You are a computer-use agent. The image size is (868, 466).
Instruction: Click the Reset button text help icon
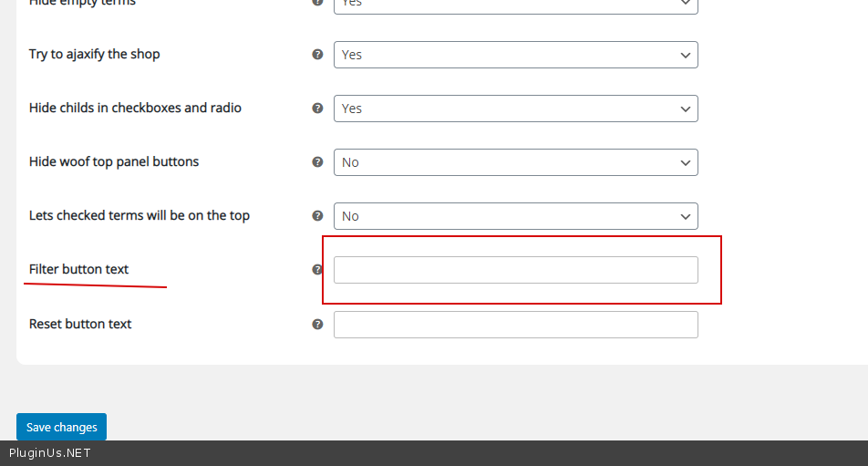317,324
